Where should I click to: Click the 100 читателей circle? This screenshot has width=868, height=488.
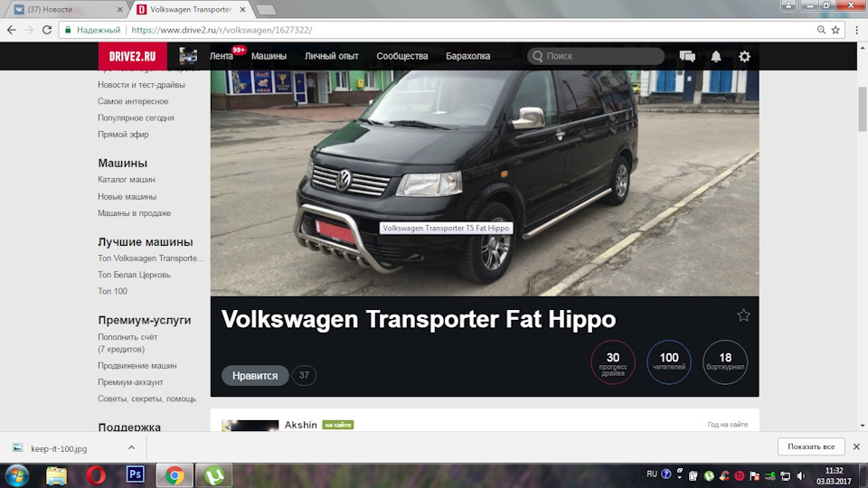click(669, 362)
